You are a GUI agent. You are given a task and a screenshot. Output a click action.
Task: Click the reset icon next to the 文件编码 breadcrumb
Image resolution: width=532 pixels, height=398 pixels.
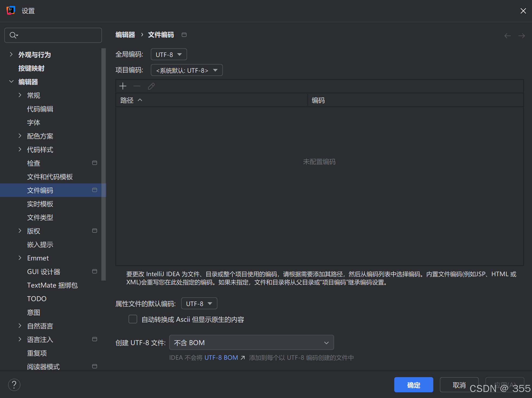pyautogui.click(x=184, y=35)
